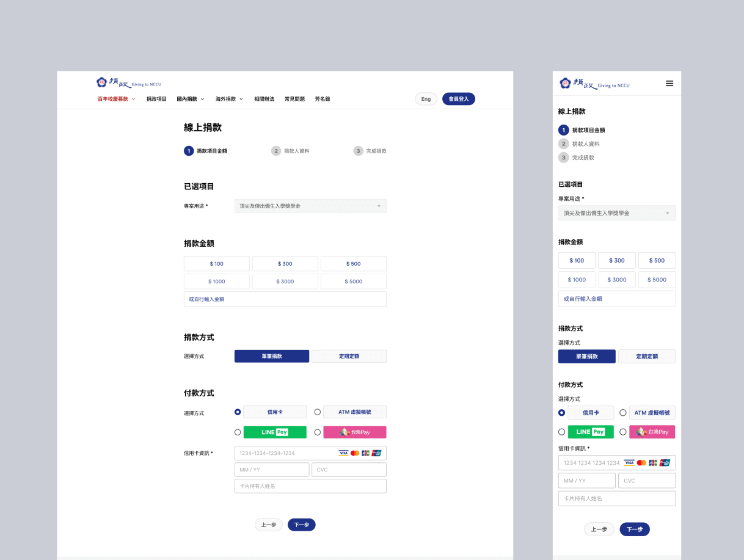Switch to the 定期定額 donation tab
744x560 pixels.
[349, 356]
